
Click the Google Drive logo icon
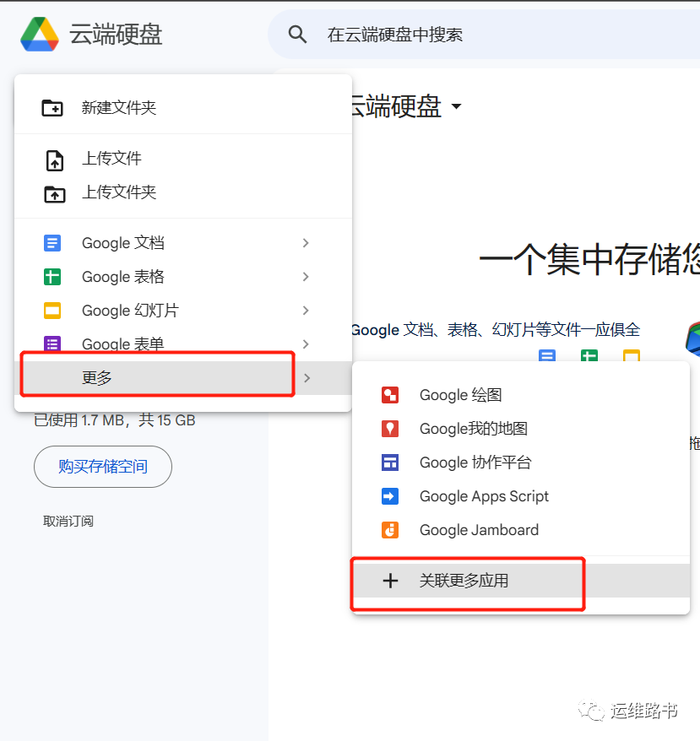point(40,34)
